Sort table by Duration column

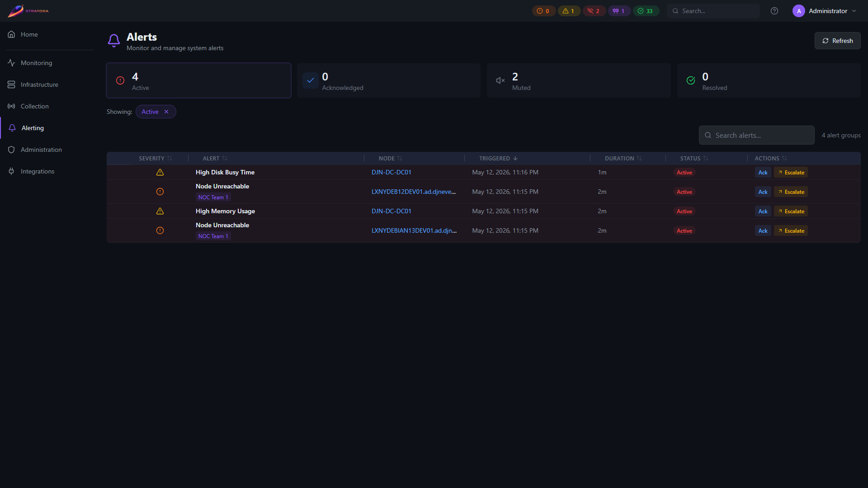pyautogui.click(x=623, y=158)
